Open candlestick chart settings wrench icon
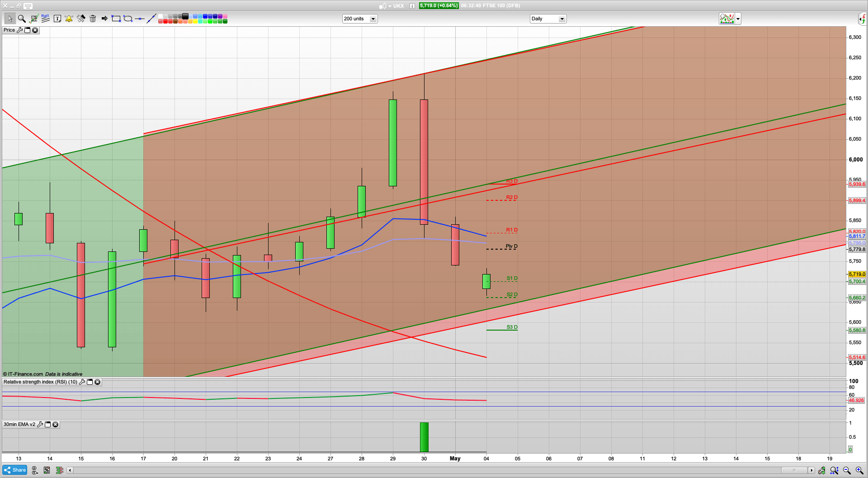 click(x=19, y=30)
